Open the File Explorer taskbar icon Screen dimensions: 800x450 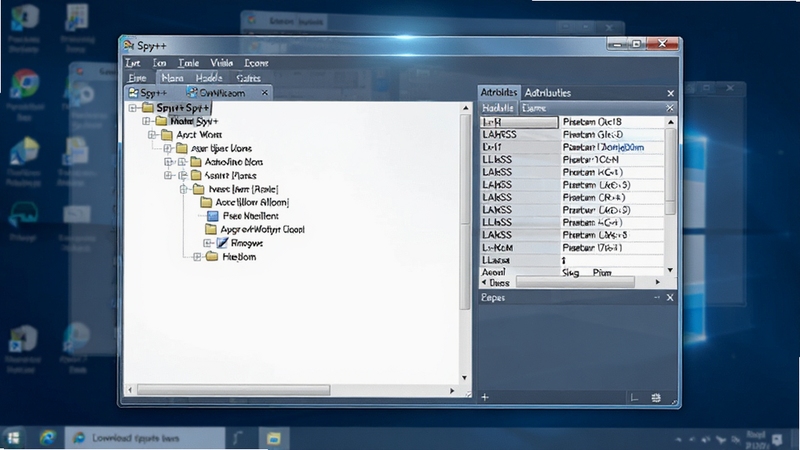(x=273, y=438)
